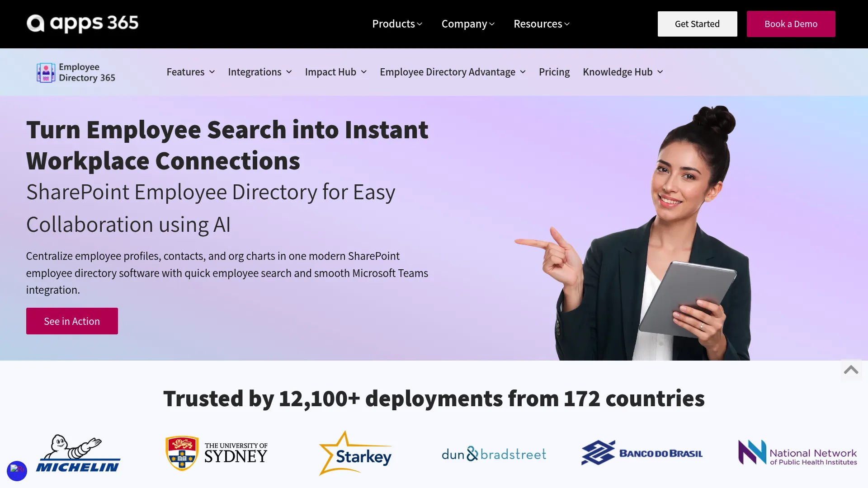Click the National Network of Public Health Institutes logo
This screenshot has height=488, width=868.
(x=797, y=453)
